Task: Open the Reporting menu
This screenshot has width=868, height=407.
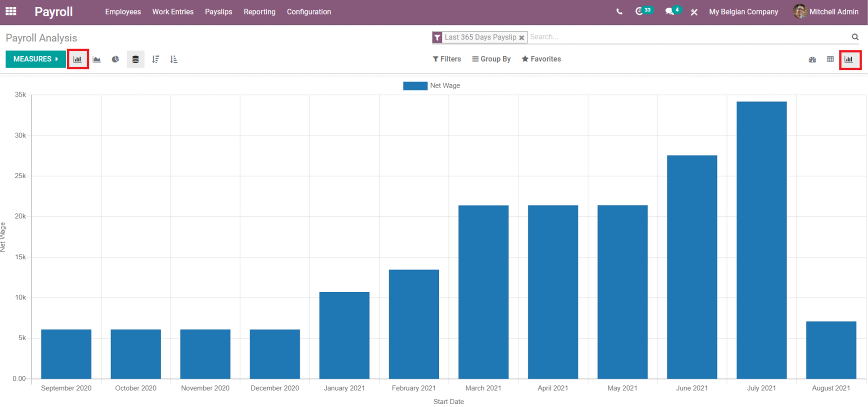Action: click(x=260, y=12)
